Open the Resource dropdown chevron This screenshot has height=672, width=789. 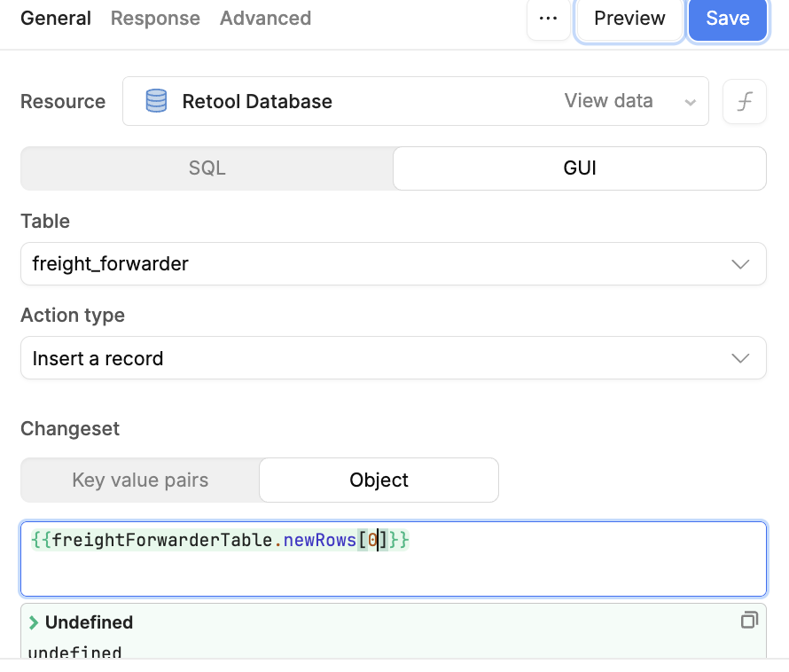pyautogui.click(x=690, y=102)
